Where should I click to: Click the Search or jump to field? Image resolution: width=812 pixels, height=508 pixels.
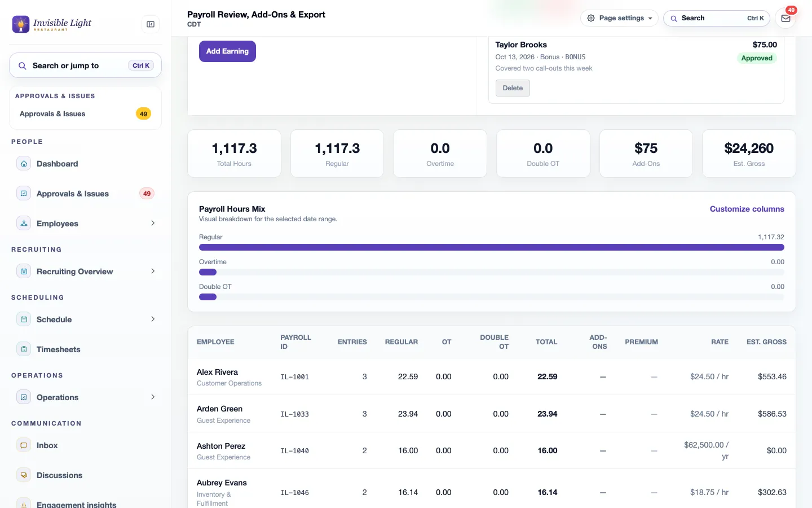tap(86, 65)
